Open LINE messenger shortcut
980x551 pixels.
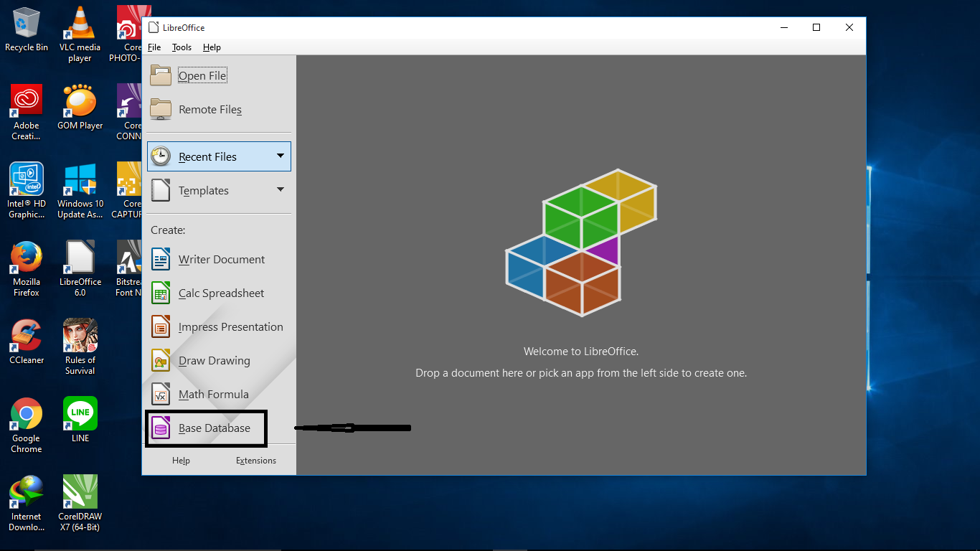[x=80, y=420]
